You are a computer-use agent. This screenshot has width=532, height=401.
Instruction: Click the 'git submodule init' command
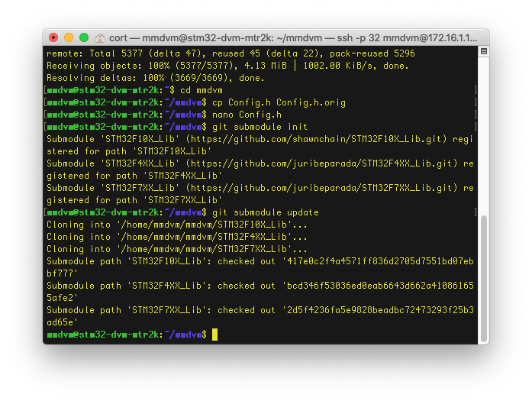[x=260, y=127]
